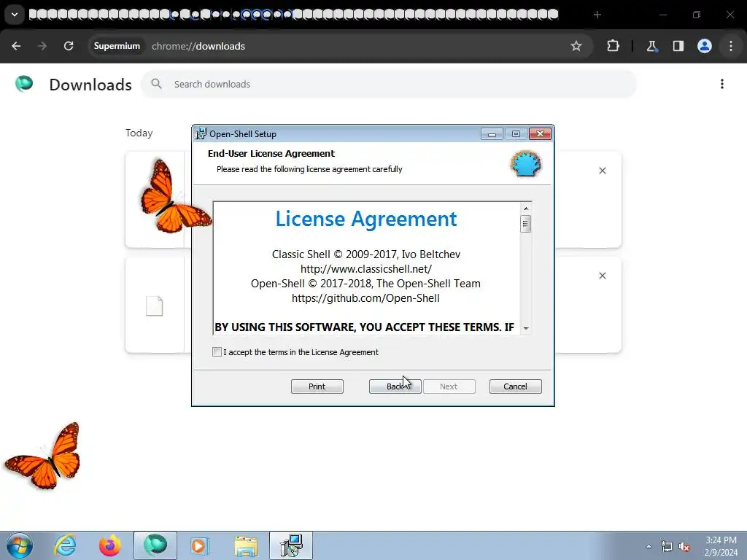Click 'https://github.com/Open-Shell' text
This screenshot has width=747, height=560.
[365, 298]
